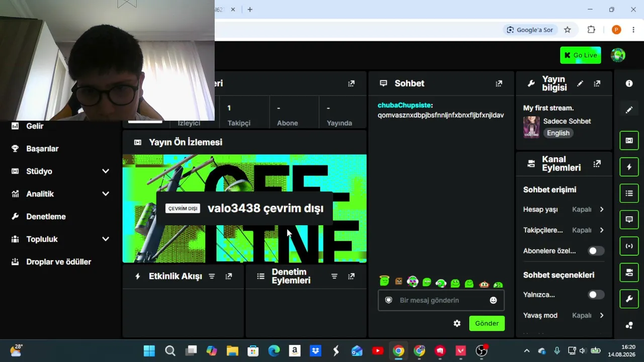Toggle the stream preview panel icon in right toolbar
This screenshot has height=362, width=644.
click(x=629, y=140)
